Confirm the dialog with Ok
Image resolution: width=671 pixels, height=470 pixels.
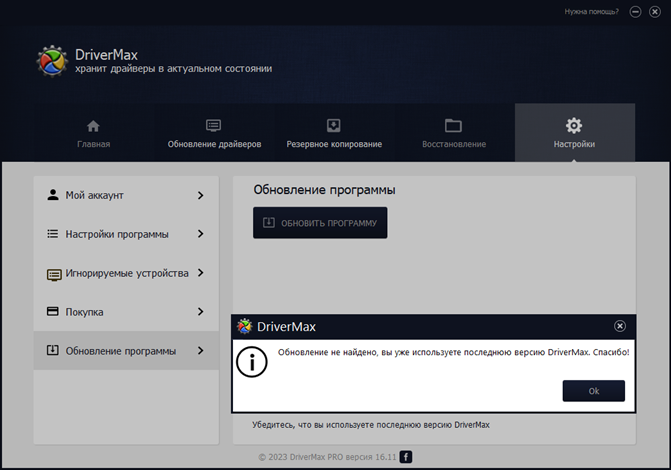594,391
